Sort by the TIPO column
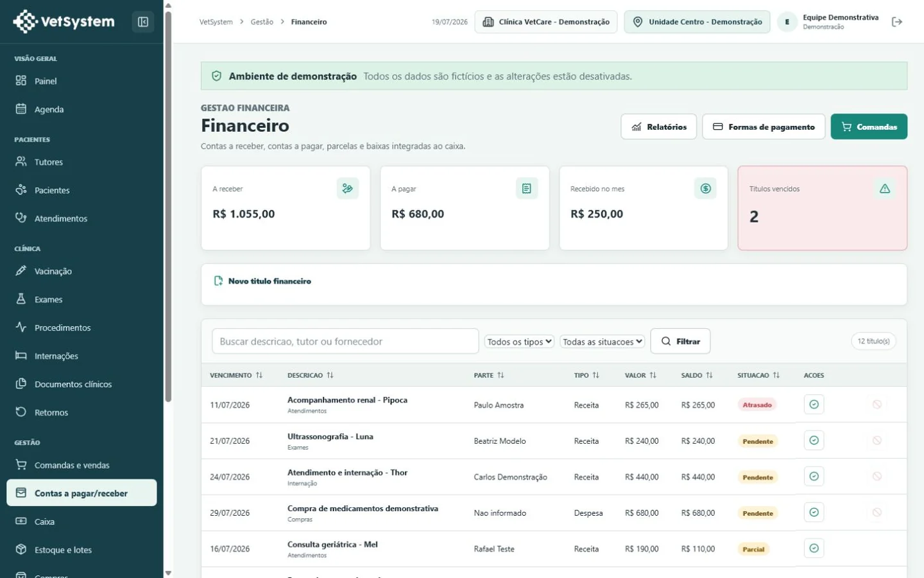Screen dimensions: 924x578 pyautogui.click(x=586, y=375)
